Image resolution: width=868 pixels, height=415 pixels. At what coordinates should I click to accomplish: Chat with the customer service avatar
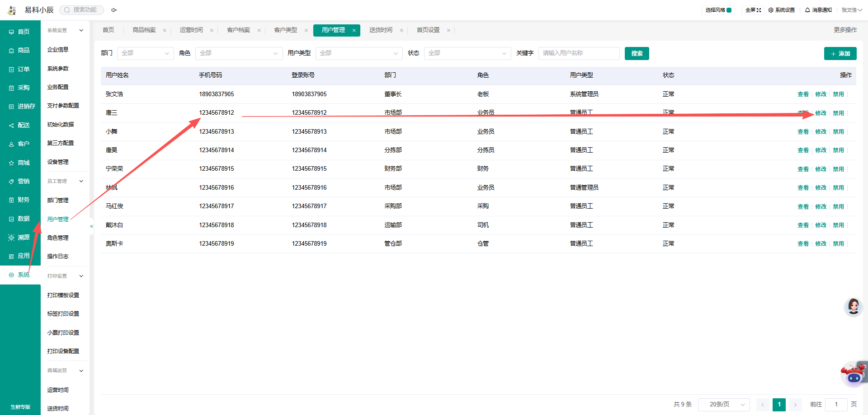(x=853, y=306)
